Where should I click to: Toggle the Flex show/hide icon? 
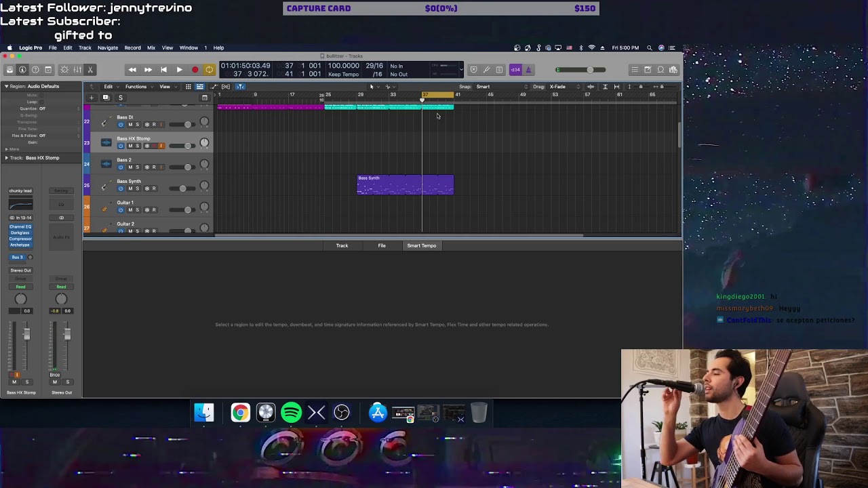pos(226,87)
